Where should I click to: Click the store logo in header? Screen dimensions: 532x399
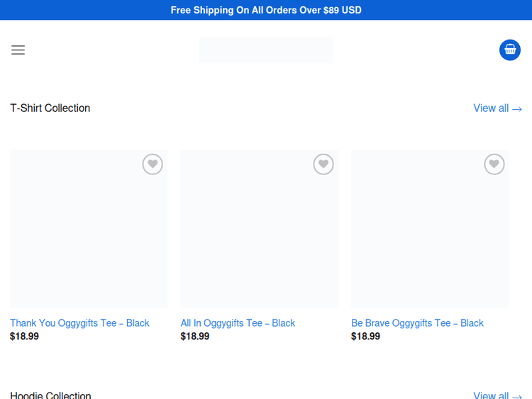(x=265, y=50)
